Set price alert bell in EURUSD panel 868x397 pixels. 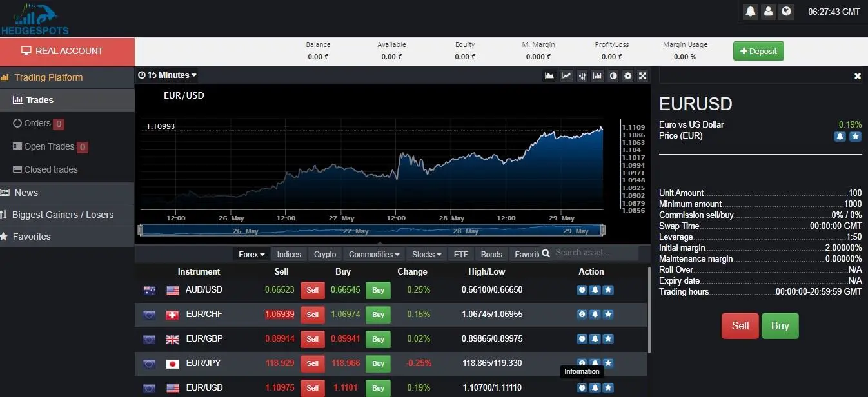(840, 137)
